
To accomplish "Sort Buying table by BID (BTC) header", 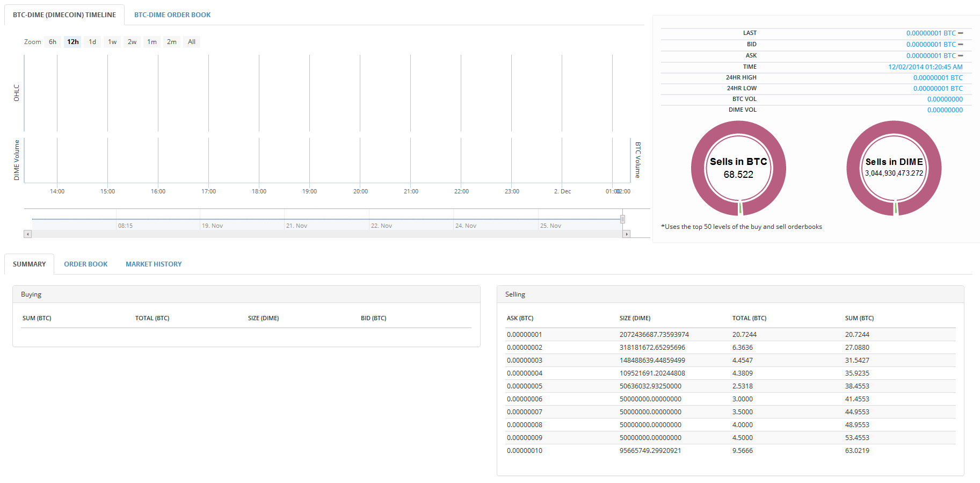I will (x=374, y=319).
